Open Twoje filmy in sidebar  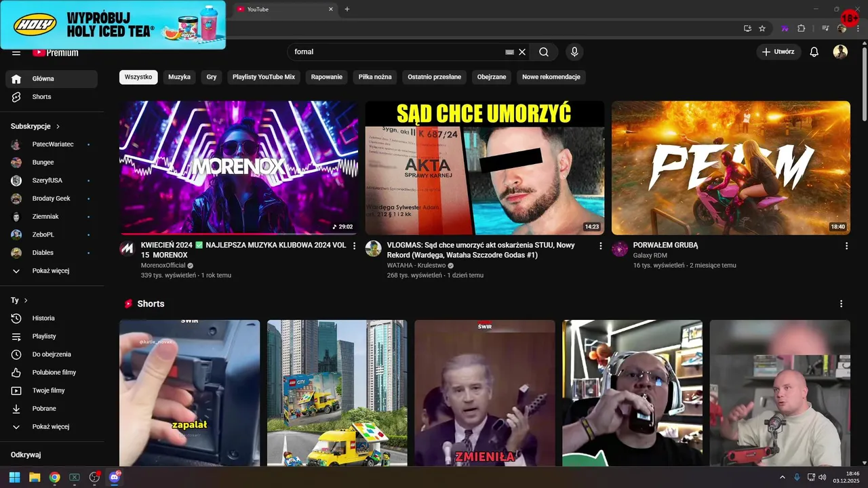52,390
